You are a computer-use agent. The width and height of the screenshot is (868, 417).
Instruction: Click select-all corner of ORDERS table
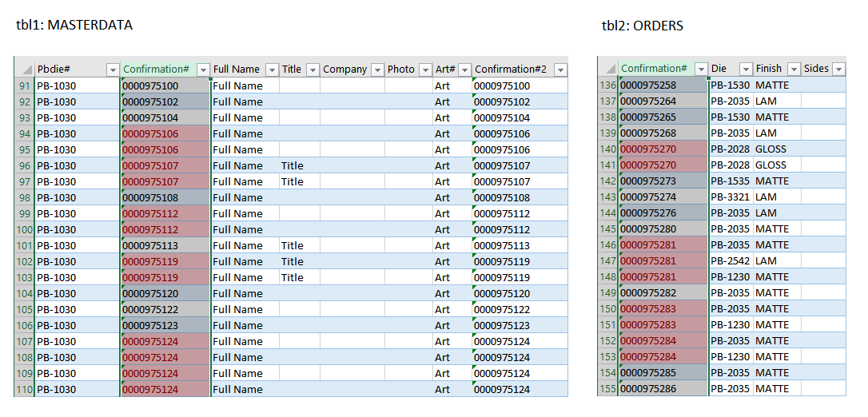607,69
